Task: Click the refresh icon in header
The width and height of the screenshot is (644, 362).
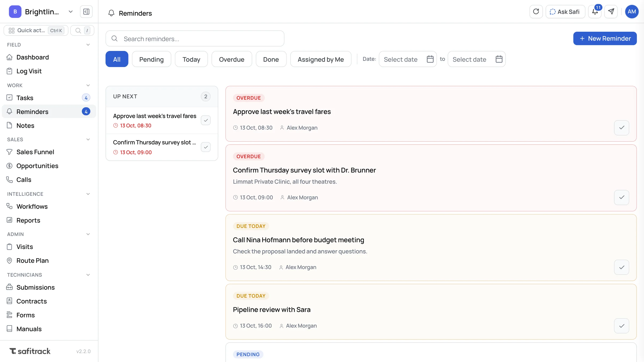Action: (x=536, y=12)
